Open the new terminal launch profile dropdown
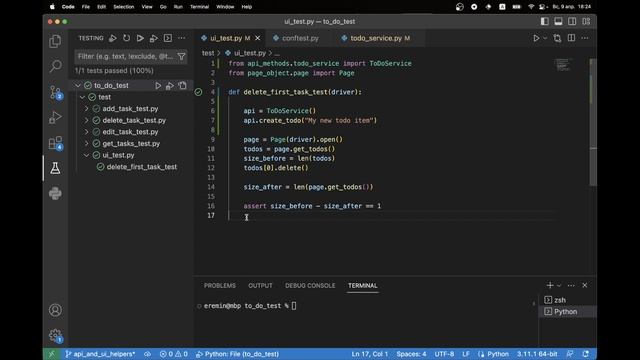Image resolution: width=640 pixels, height=360 pixels. click(x=559, y=285)
